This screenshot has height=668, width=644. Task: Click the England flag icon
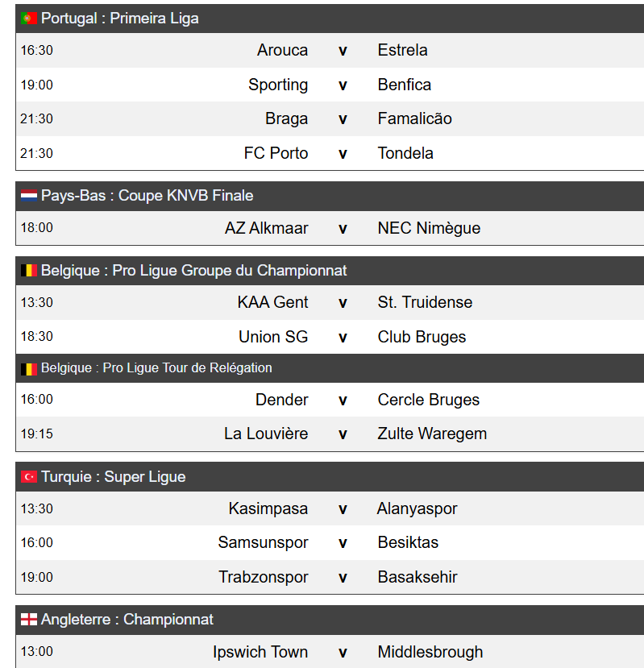29,620
